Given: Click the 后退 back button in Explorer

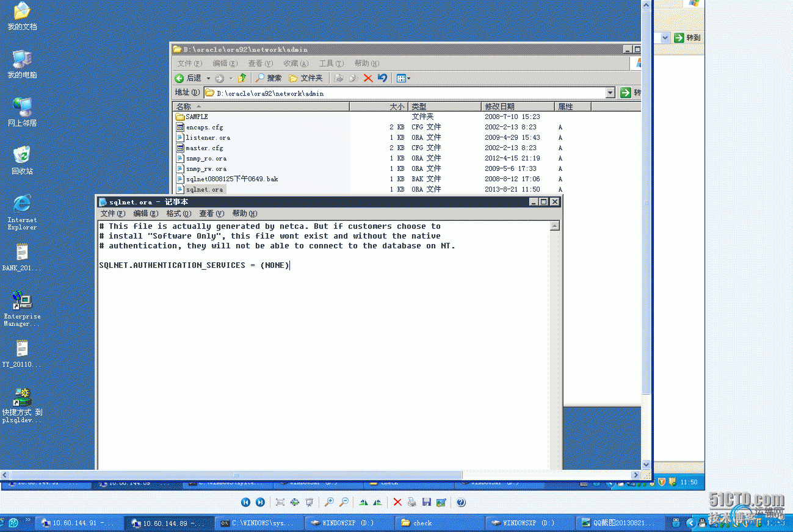Looking at the screenshot, I should [x=188, y=78].
